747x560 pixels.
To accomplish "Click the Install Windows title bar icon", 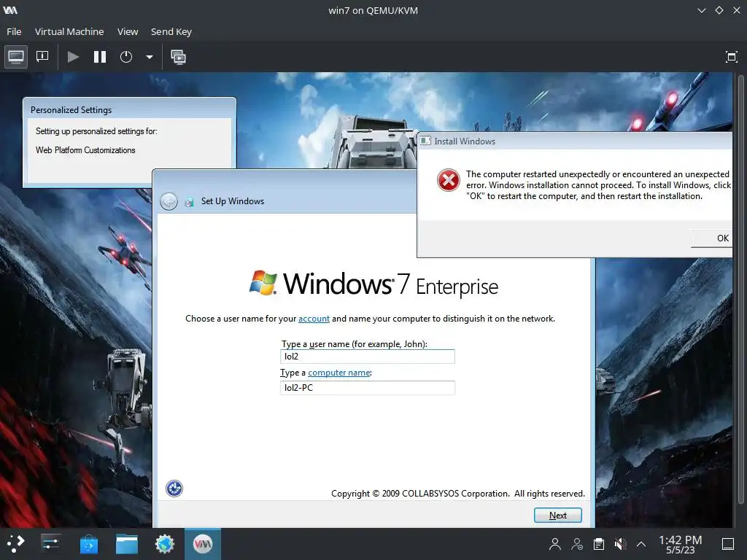I will click(425, 141).
